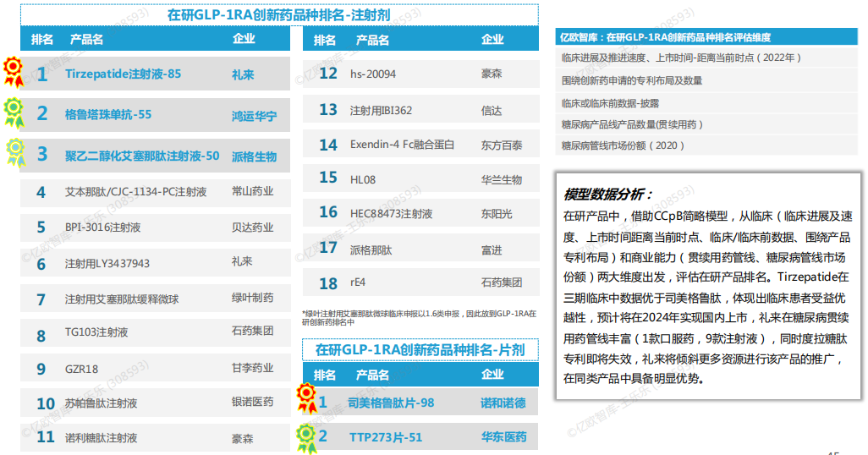Click 注射用LY3437943 entry
This screenshot has height=455, width=868.
pyautogui.click(x=107, y=264)
